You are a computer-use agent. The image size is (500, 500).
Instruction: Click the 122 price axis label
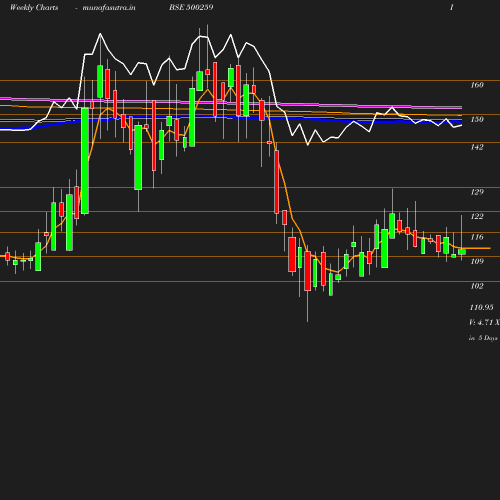pyautogui.click(x=477, y=216)
